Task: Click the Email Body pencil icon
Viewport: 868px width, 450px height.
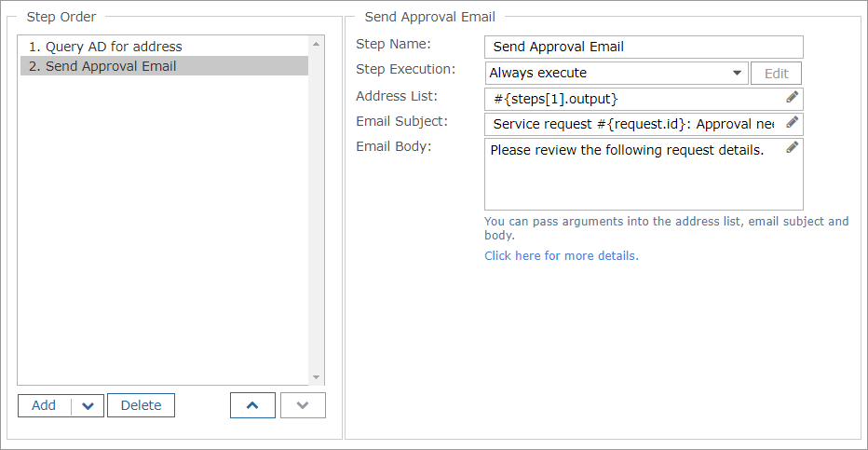Action: click(x=792, y=147)
